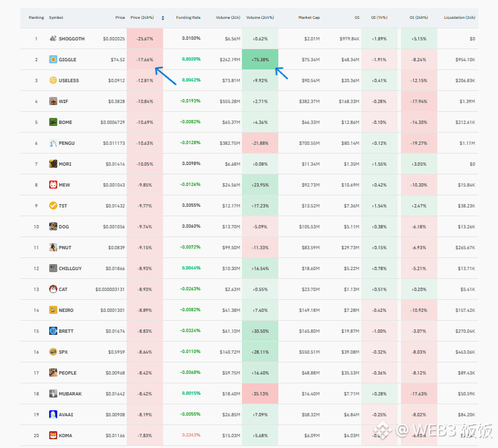Screen dimensions: 498x448
Task: Click the AVAAI coin icon
Action: point(53,414)
